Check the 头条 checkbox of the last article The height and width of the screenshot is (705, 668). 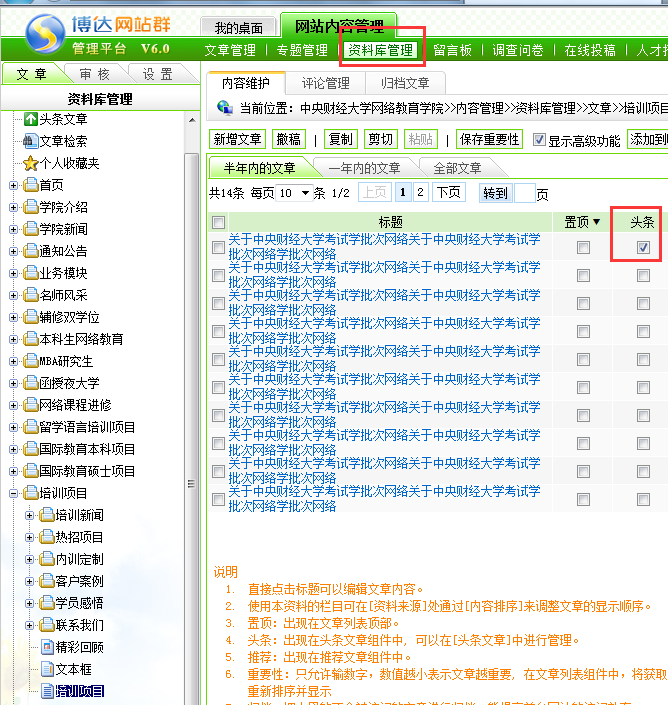pyautogui.click(x=643, y=499)
